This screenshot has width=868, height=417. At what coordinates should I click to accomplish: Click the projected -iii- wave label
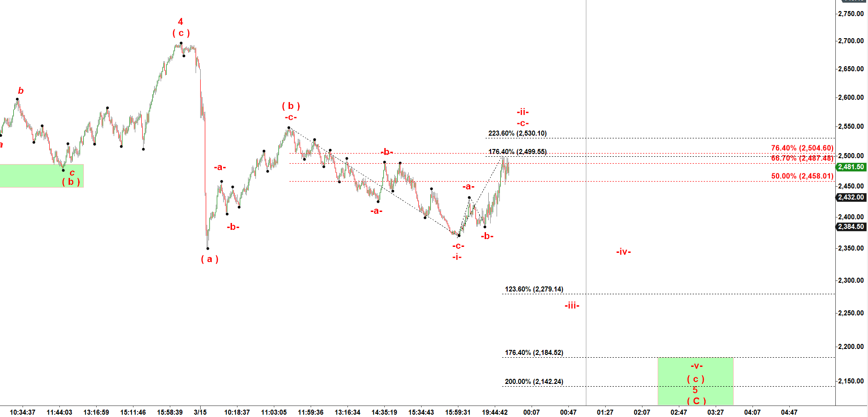tap(572, 305)
